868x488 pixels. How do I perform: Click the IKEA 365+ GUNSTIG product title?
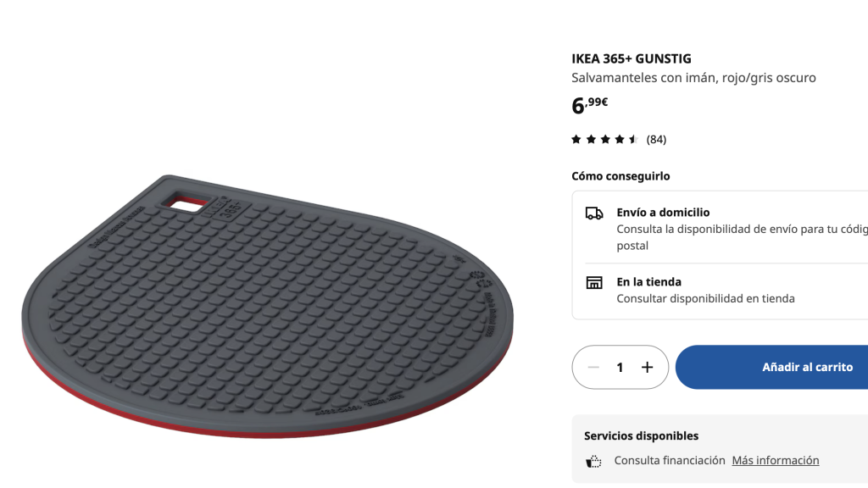(x=632, y=58)
